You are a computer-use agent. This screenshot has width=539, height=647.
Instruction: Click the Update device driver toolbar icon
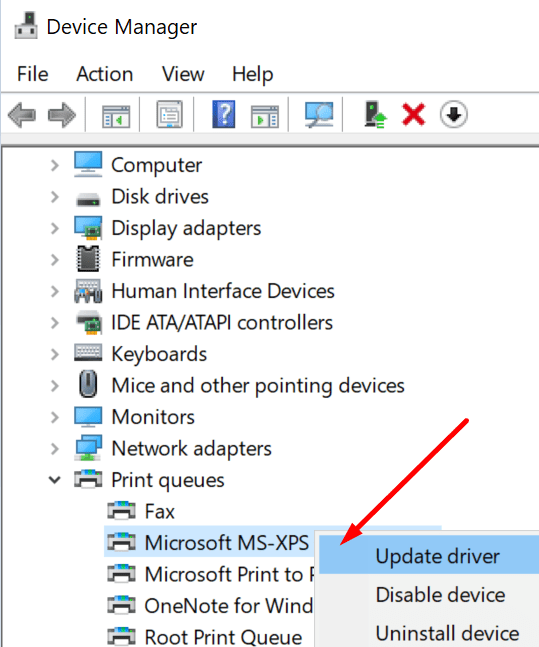(375, 115)
